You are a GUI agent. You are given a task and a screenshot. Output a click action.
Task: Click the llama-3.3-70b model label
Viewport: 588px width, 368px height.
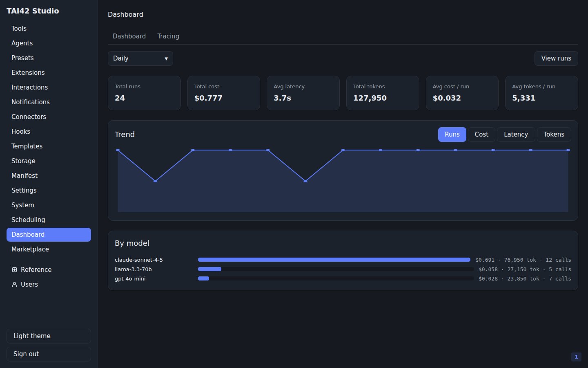pos(133,269)
